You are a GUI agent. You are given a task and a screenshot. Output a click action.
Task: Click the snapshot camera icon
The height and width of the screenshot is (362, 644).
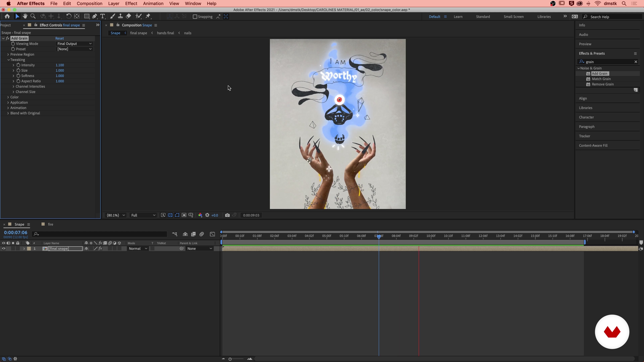(227, 215)
